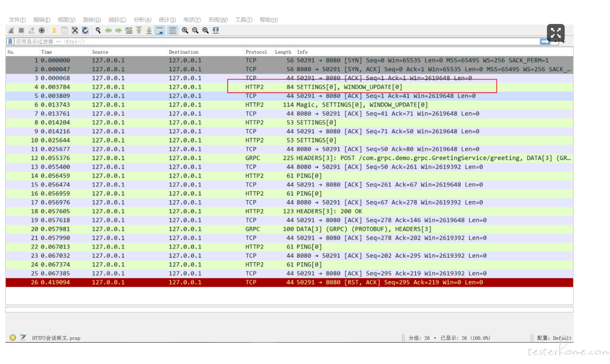Expand the full-screen image view button
This screenshot has height=364, width=610.
(x=555, y=33)
